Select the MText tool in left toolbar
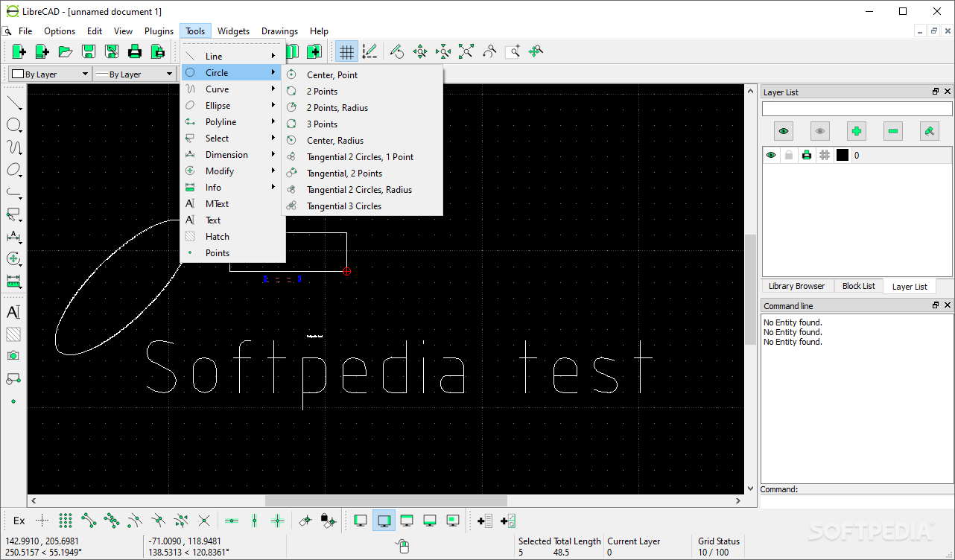Viewport: 955px width, 560px height. point(13,312)
